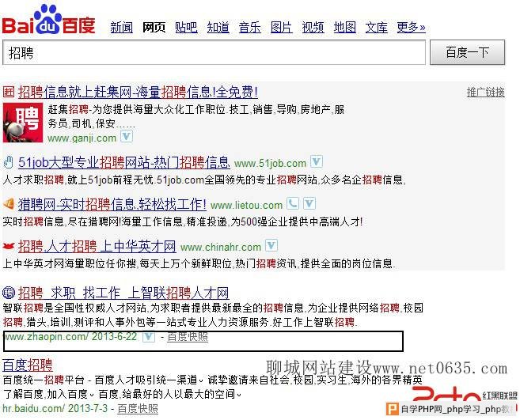The height and width of the screenshot is (420, 520).
Task: Open the www.ganji.com URL
Action: [x=82, y=138]
